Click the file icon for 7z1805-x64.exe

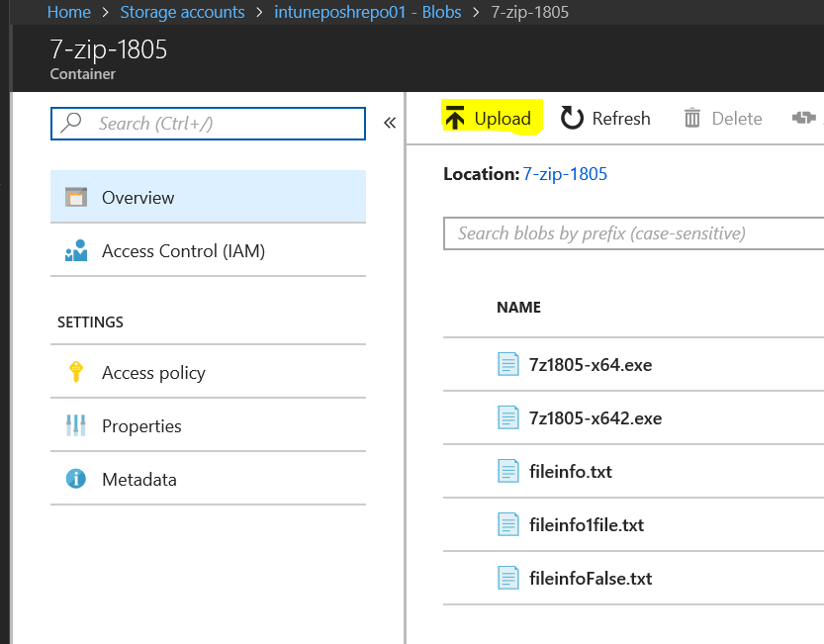pos(508,364)
